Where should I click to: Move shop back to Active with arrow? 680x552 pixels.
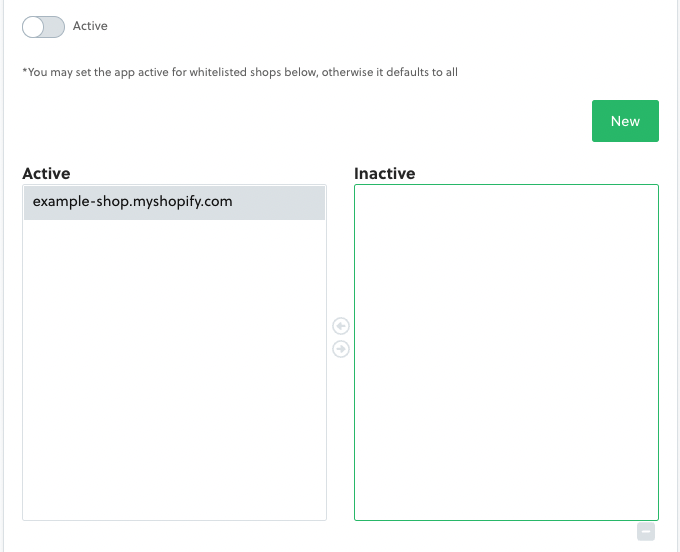341,326
